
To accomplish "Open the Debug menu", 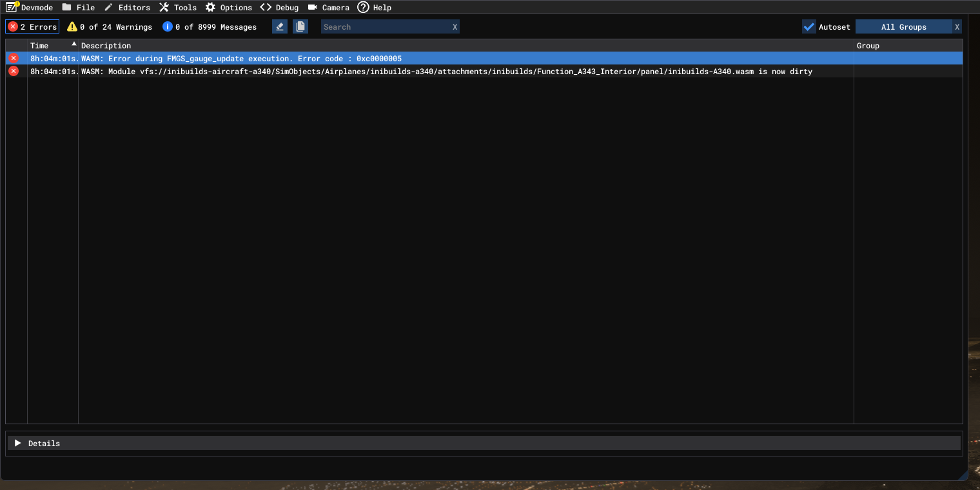I will click(x=280, y=7).
